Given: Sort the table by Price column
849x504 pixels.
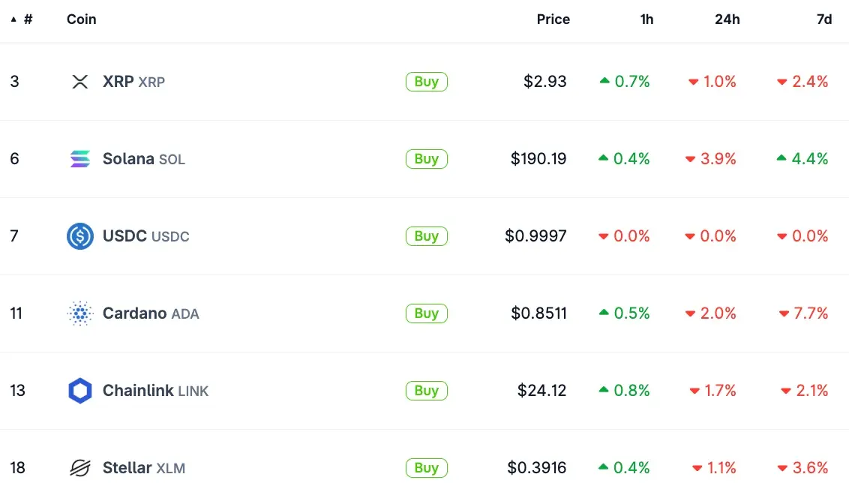Looking at the screenshot, I should [x=553, y=19].
